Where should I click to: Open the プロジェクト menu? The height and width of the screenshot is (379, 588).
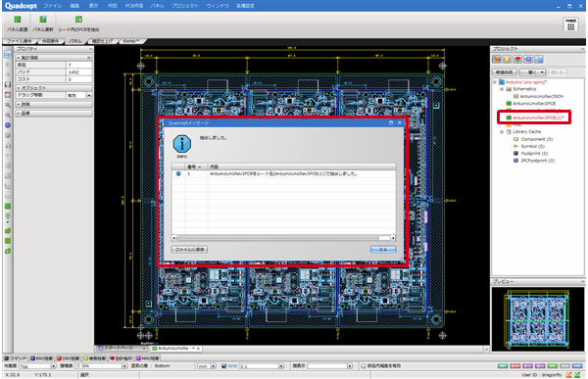[x=185, y=6]
